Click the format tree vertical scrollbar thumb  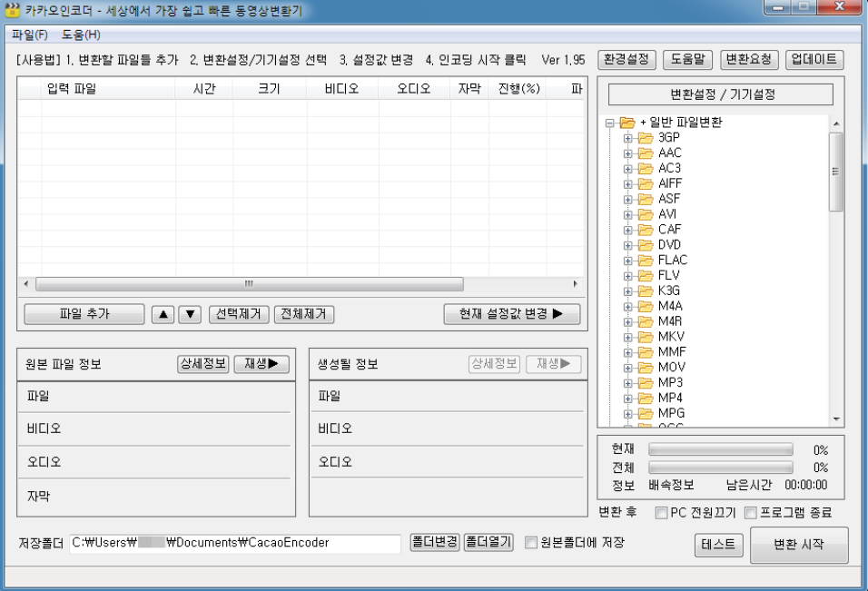pos(836,172)
